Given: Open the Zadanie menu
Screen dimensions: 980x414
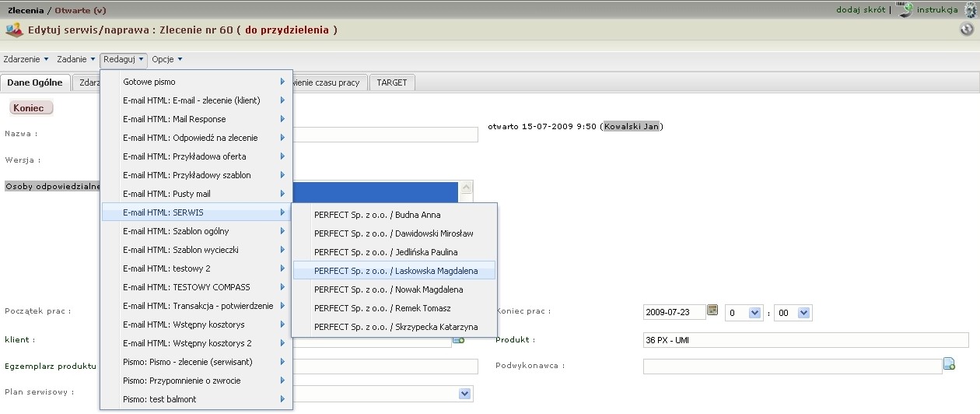Looking at the screenshot, I should click(76, 59).
